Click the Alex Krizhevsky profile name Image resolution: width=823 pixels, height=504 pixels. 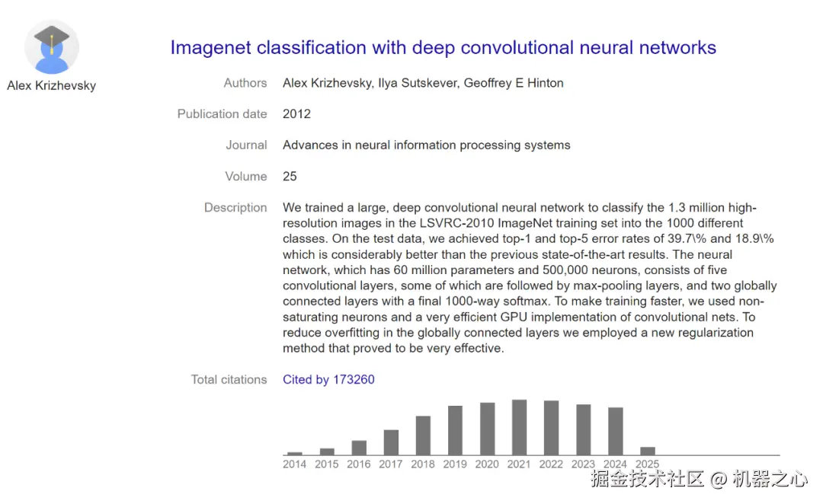coord(52,85)
